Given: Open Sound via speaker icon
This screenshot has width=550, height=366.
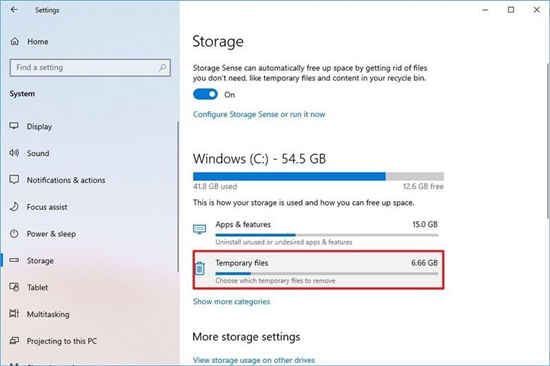Looking at the screenshot, I should pos(14,153).
